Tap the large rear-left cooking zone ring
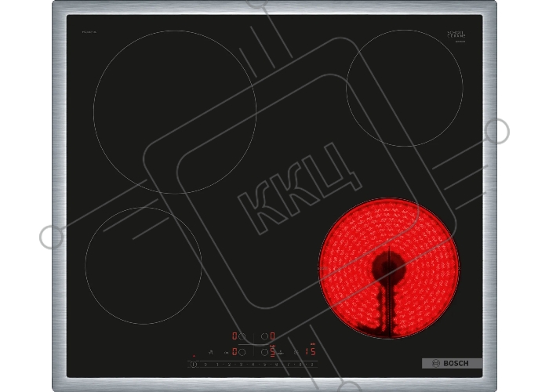549x392 pixels. pyautogui.click(x=175, y=112)
